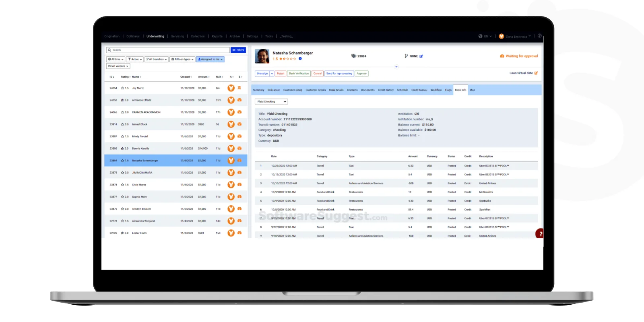The height and width of the screenshot is (322, 644).
Task: Open the Plaid Checking account selector
Action: point(271,101)
